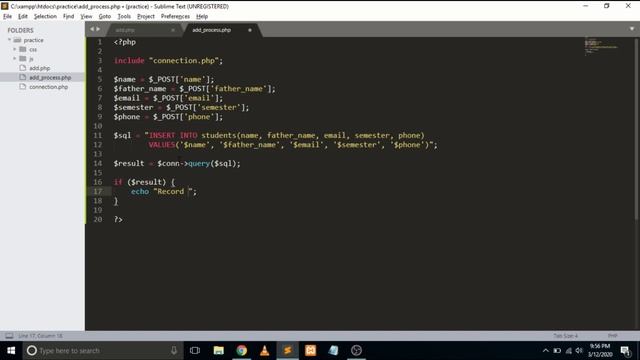Open the notification center

(x=625, y=351)
